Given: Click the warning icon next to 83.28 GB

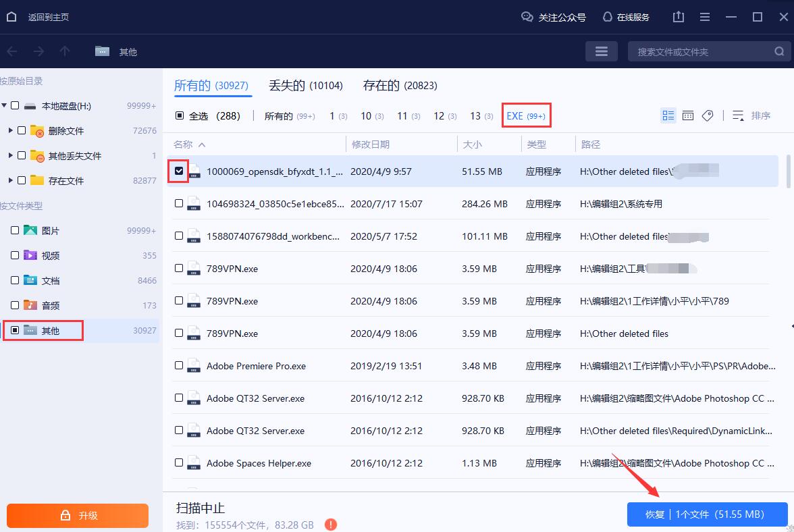Looking at the screenshot, I should click(x=331, y=525).
